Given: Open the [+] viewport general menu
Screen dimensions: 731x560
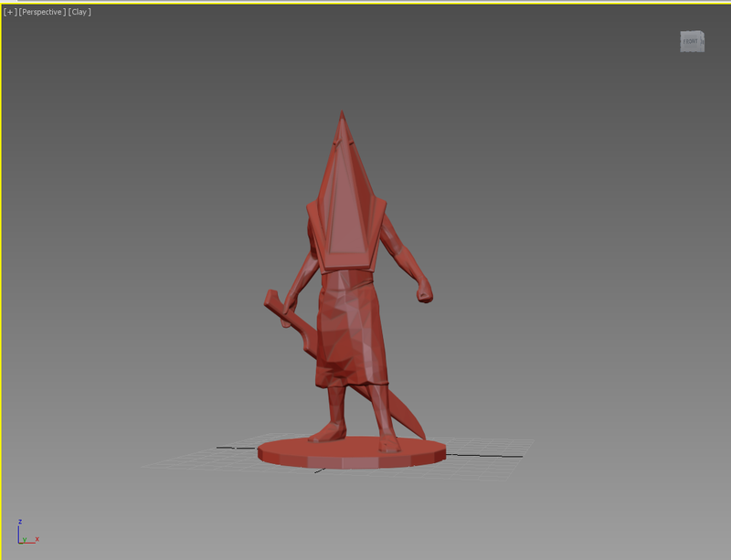Looking at the screenshot, I should pyautogui.click(x=10, y=12).
